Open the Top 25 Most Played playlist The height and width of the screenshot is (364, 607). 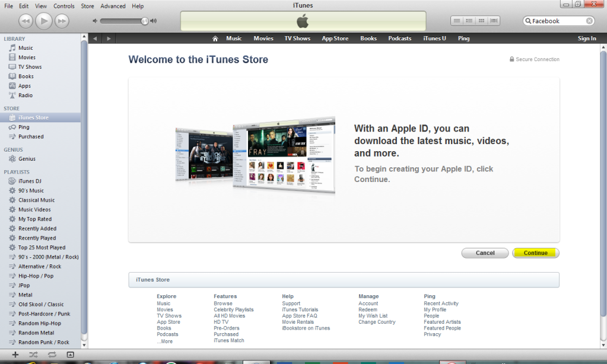(40, 247)
